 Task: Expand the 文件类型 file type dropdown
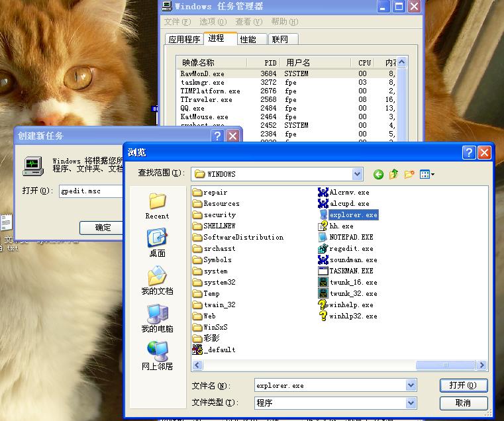411,402
